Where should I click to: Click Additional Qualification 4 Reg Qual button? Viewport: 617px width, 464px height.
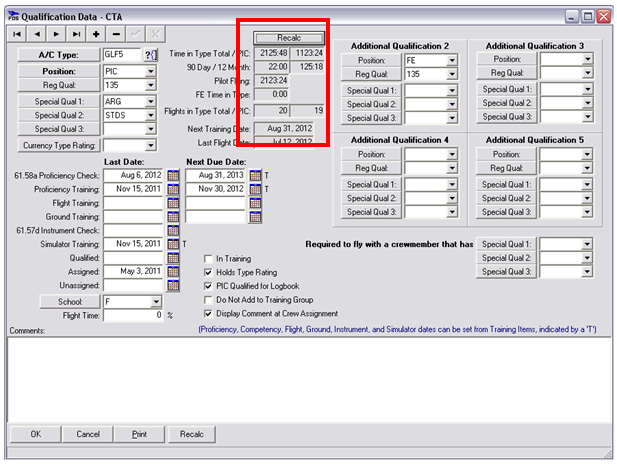coord(371,168)
